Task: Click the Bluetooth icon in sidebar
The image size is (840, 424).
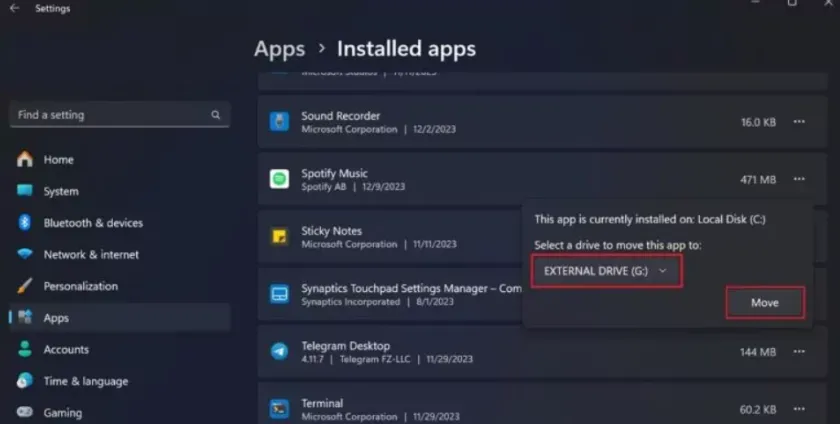Action: [x=25, y=222]
